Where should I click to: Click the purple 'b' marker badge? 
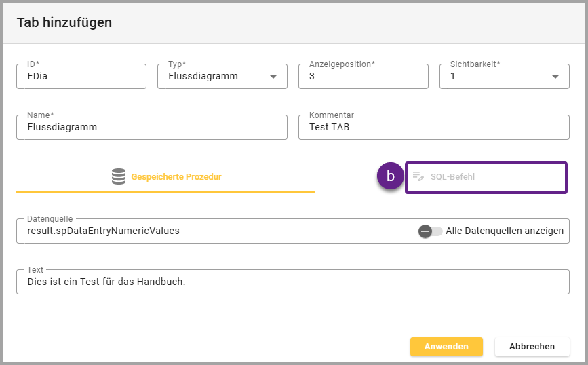(390, 176)
